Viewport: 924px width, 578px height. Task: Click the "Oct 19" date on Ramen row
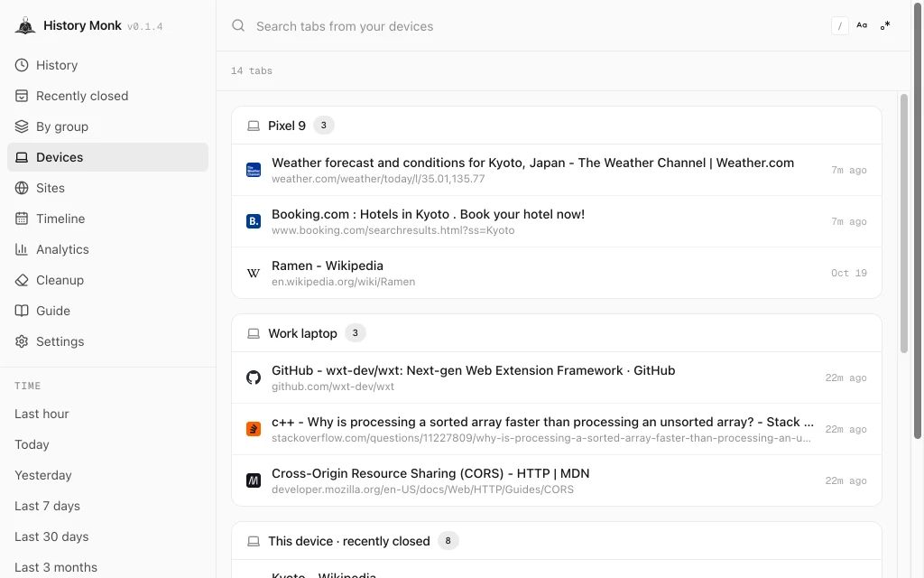point(848,273)
